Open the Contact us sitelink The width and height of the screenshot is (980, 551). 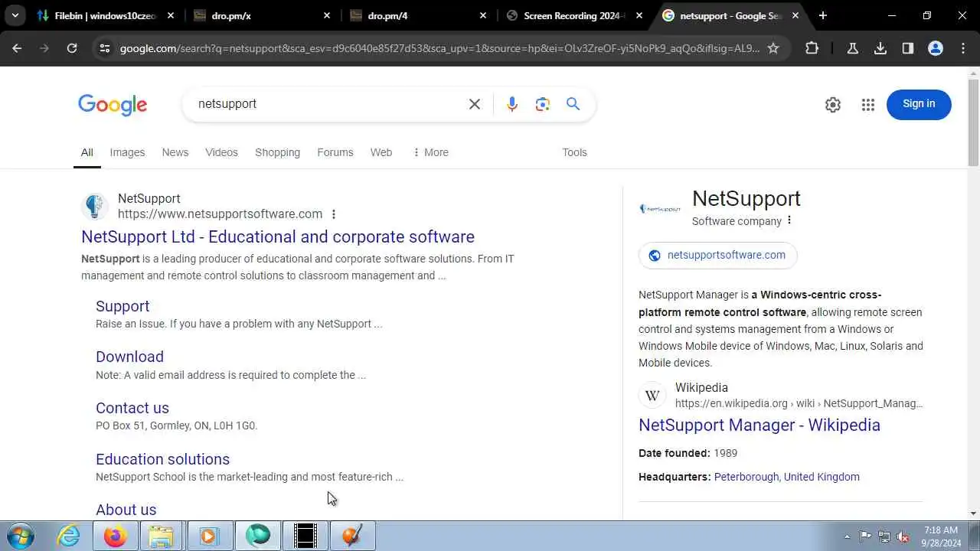tap(132, 408)
